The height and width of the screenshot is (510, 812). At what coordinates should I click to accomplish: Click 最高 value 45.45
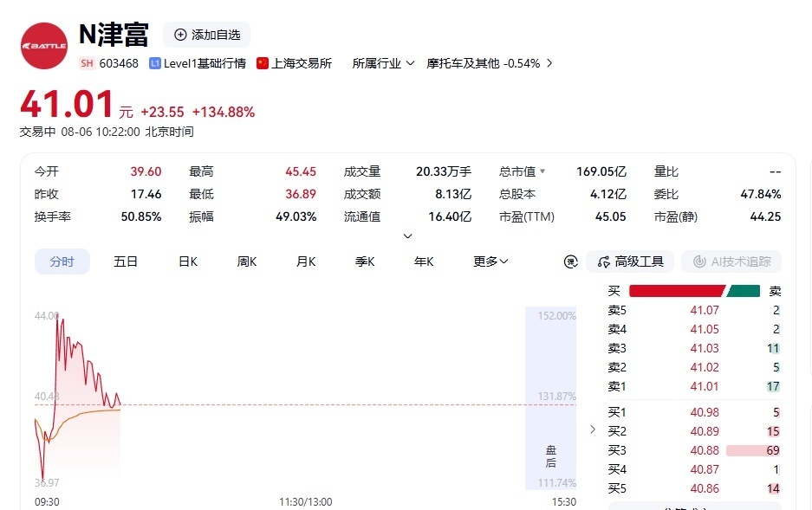[x=301, y=171]
